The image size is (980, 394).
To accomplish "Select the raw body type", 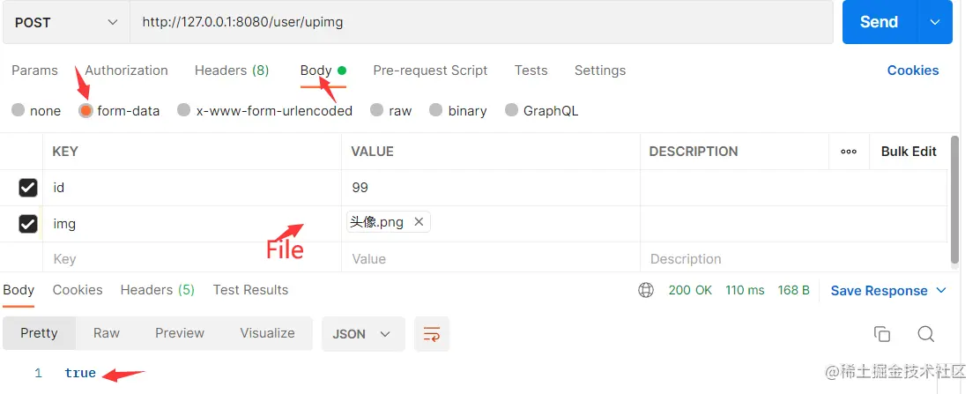I will coord(376,110).
